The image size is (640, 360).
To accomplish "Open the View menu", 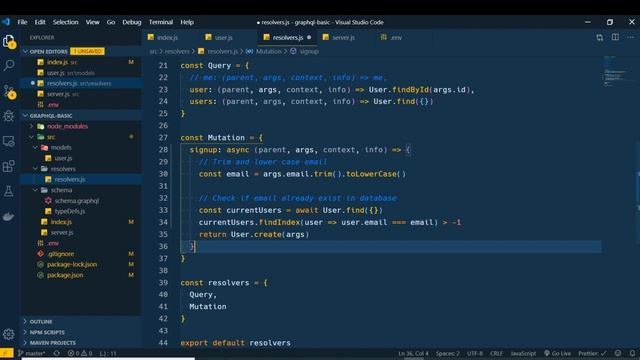I will pos(93,22).
